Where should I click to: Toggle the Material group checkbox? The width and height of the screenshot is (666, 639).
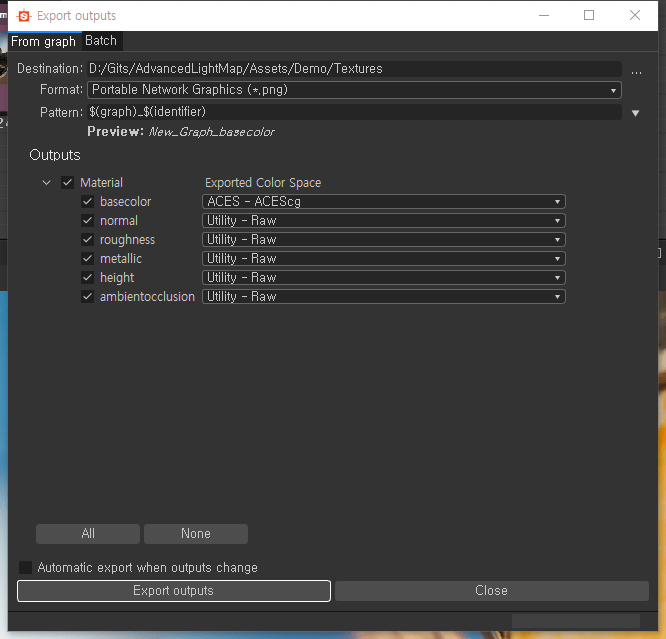(x=68, y=183)
